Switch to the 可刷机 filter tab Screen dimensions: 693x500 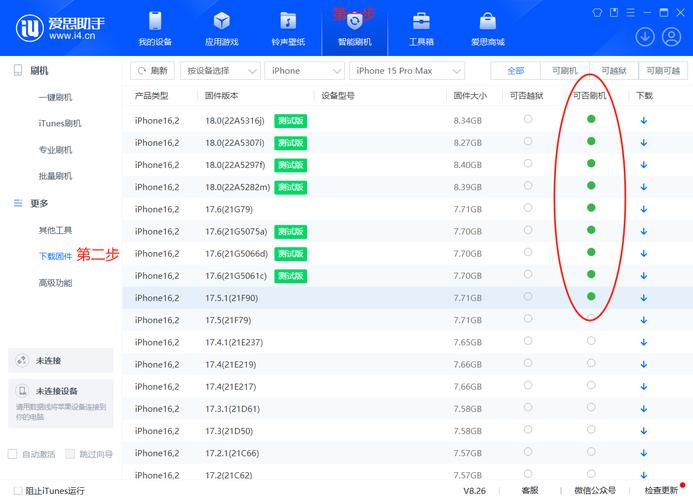(x=564, y=71)
